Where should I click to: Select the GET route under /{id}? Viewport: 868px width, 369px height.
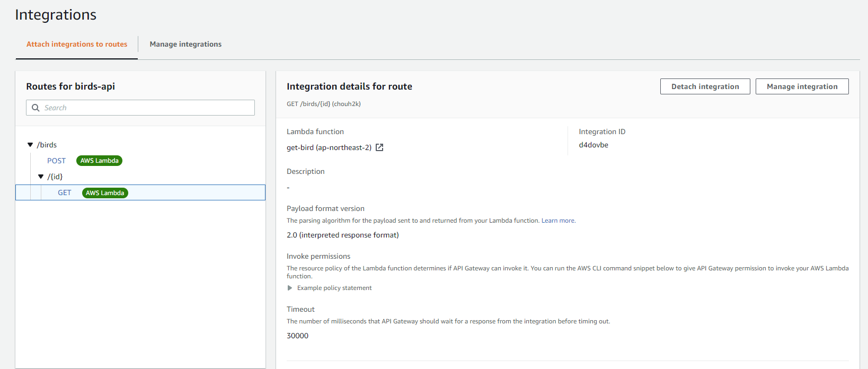pyautogui.click(x=64, y=193)
